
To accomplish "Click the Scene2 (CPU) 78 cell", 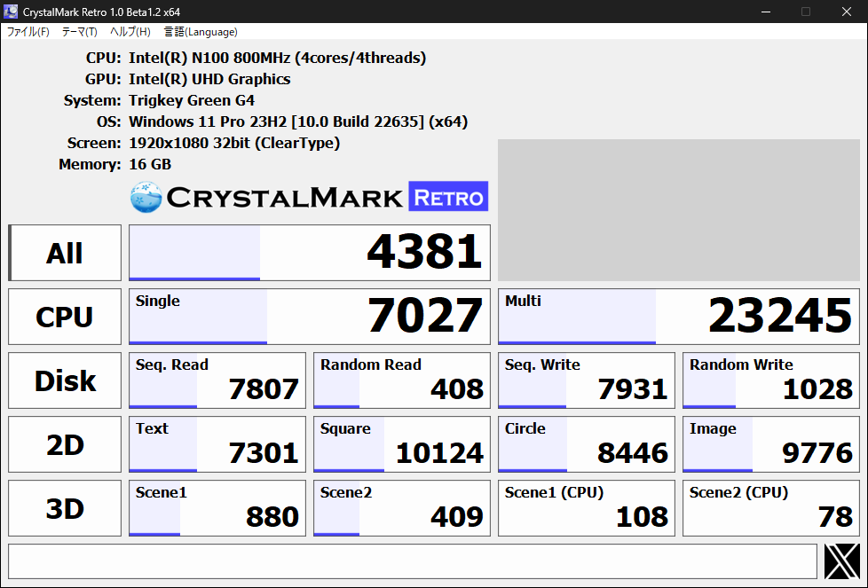I will [771, 508].
